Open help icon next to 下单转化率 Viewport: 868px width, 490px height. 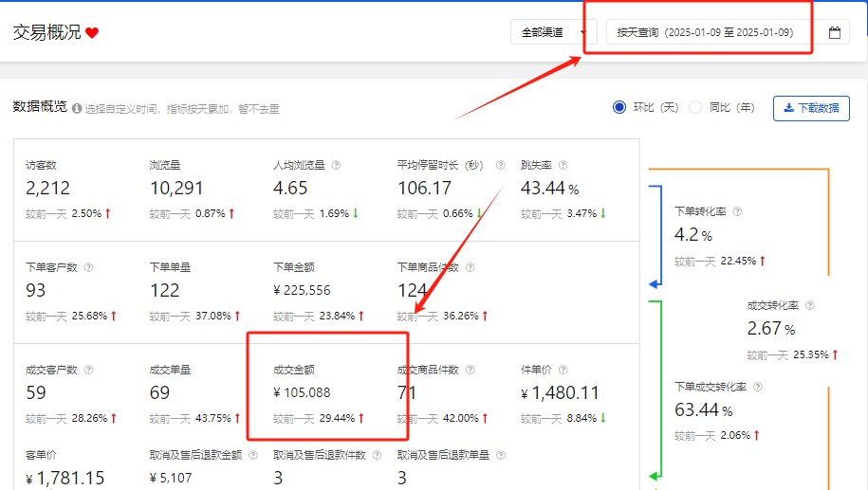click(737, 211)
